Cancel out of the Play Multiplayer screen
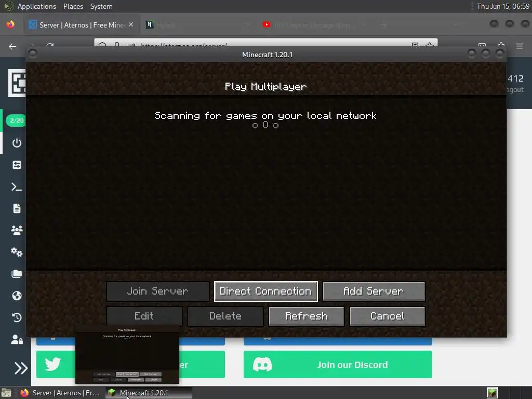Screen dimensions: 532x399 coord(387,316)
